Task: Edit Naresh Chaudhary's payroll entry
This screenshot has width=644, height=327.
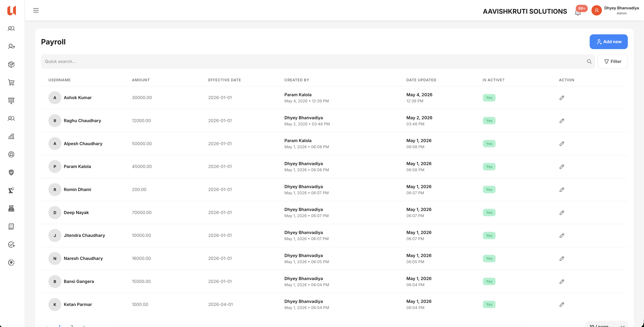Action: tap(562, 258)
